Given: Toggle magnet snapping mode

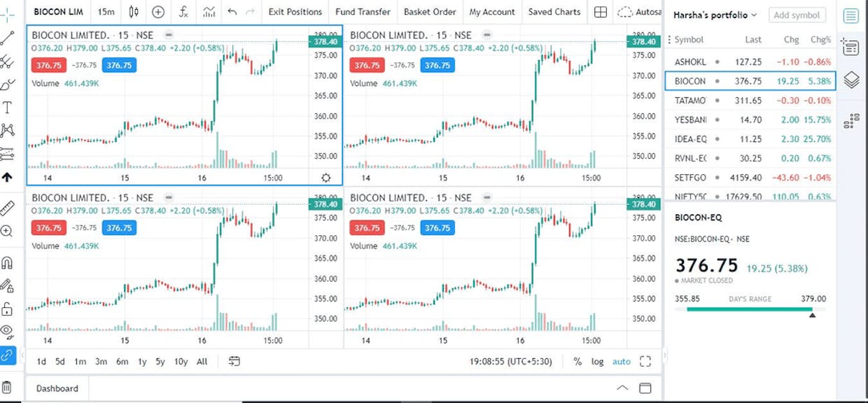Looking at the screenshot, I should [x=7, y=262].
